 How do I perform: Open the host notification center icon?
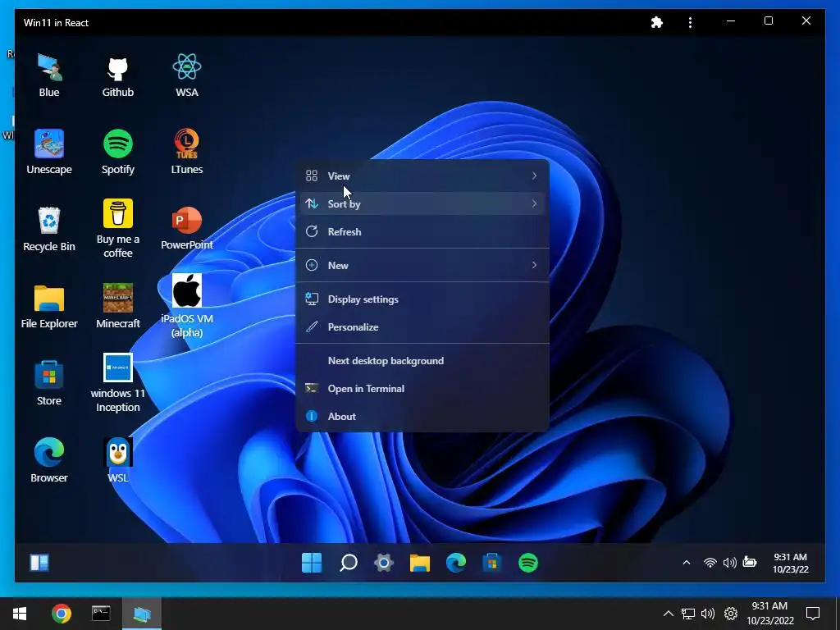click(813, 614)
